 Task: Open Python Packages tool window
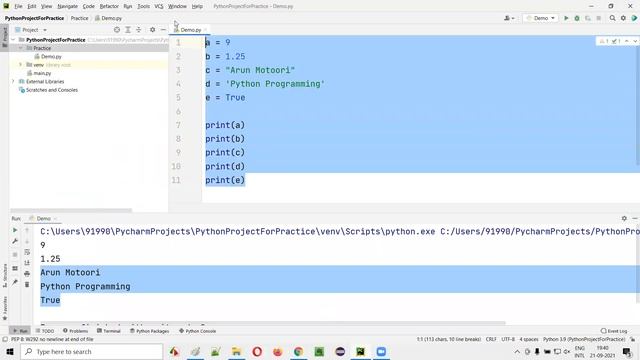149,331
